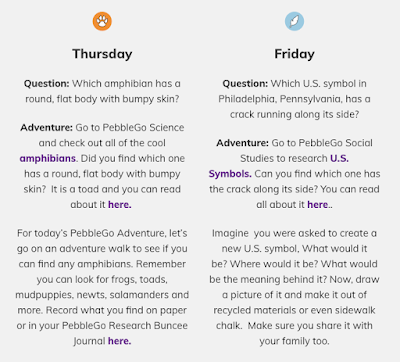Click the bold Adventure label under Friday

[242, 143]
